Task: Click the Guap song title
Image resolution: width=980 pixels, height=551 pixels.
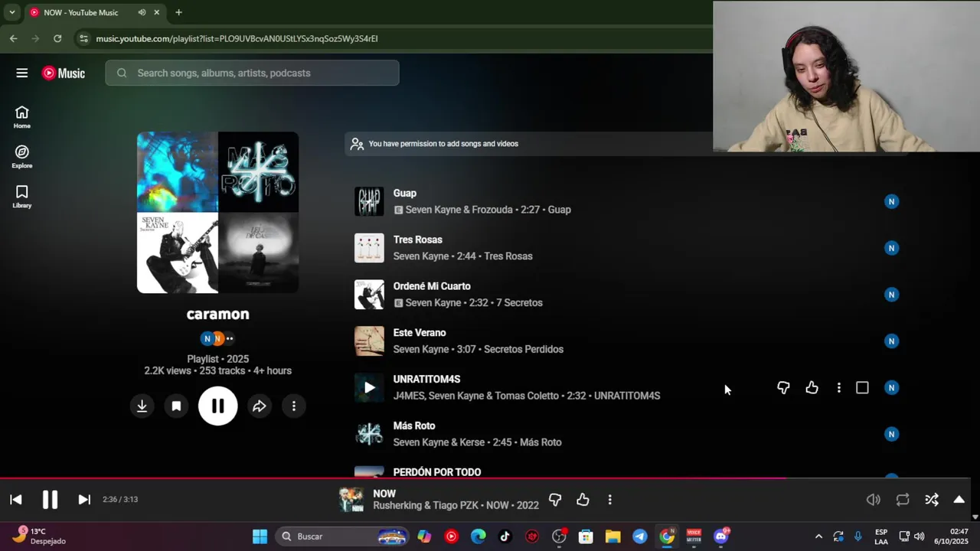Action: (x=405, y=193)
